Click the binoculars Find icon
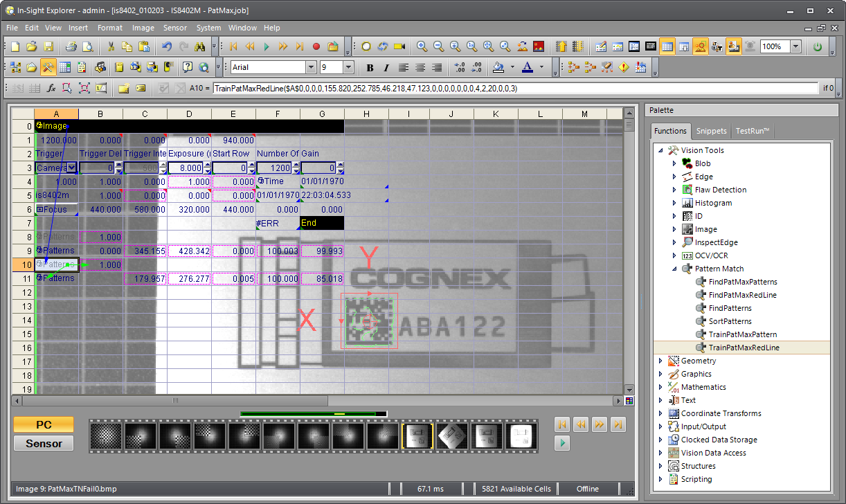 click(201, 47)
